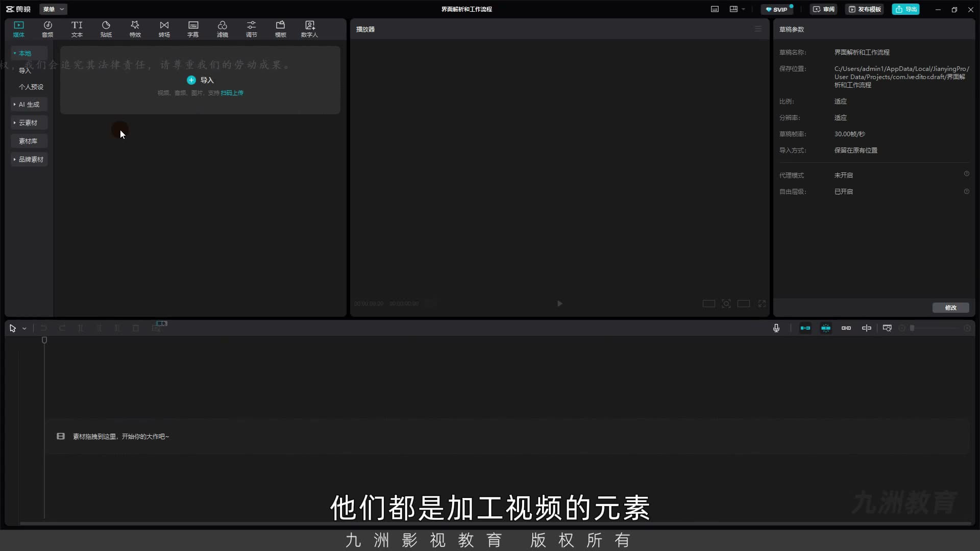Collapse the 本地 local section
Screen dimensions: 980x551
[x=29, y=53]
